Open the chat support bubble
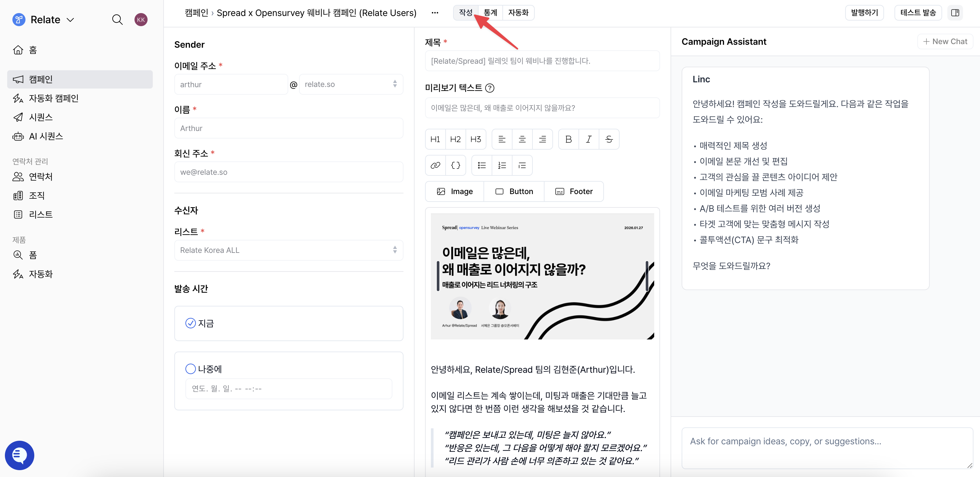The width and height of the screenshot is (980, 477). pyautogui.click(x=19, y=455)
